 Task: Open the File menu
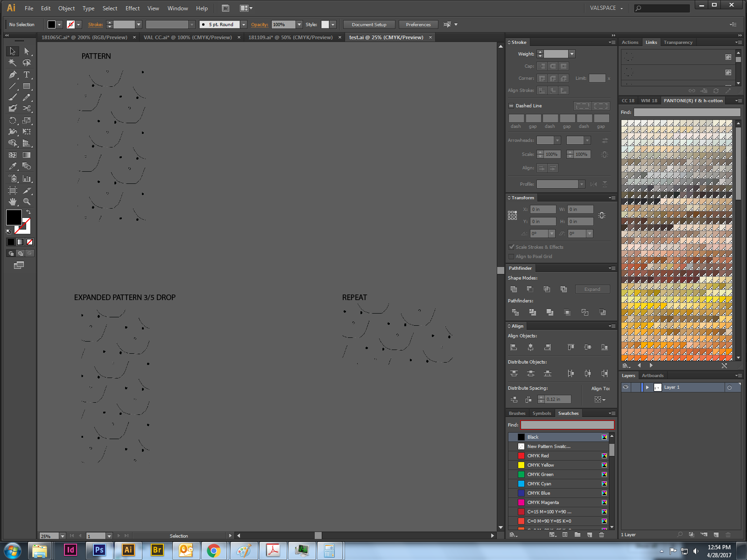pos(29,8)
